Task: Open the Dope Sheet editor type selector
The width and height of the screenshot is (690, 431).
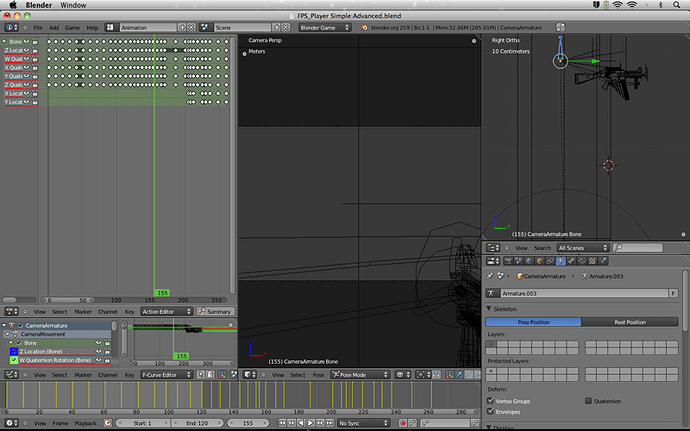Action: click(11, 311)
